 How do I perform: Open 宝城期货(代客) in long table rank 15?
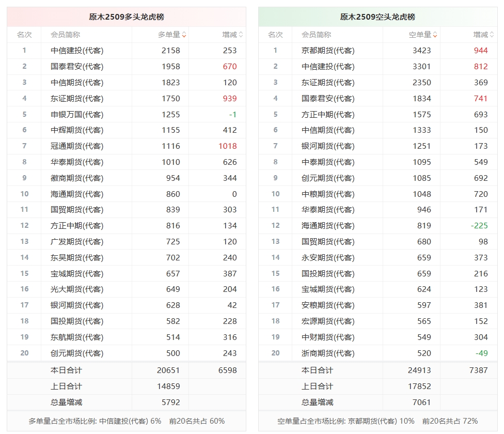pyautogui.click(x=77, y=274)
